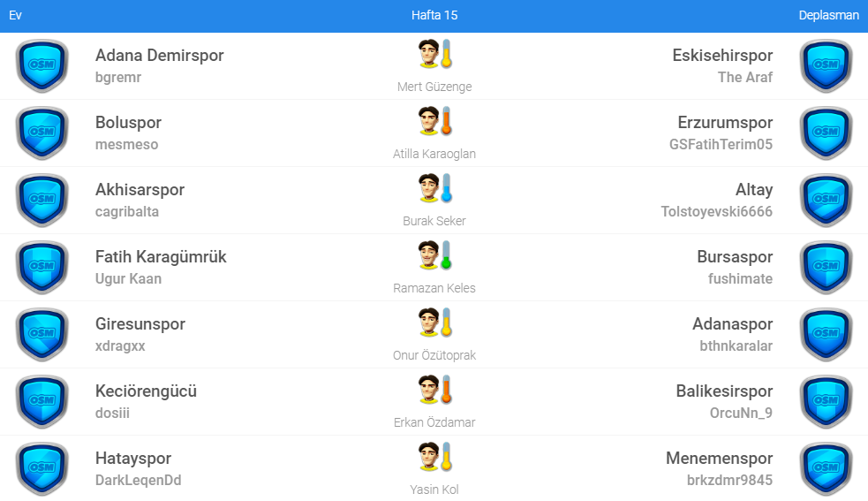Open the Giresunspor team name link

[x=140, y=324]
